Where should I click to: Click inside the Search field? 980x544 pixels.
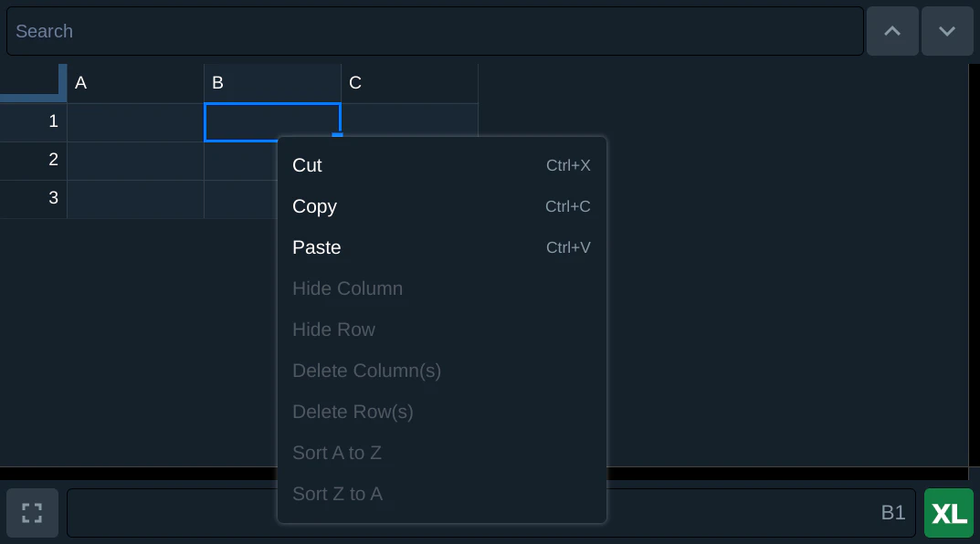tap(434, 31)
